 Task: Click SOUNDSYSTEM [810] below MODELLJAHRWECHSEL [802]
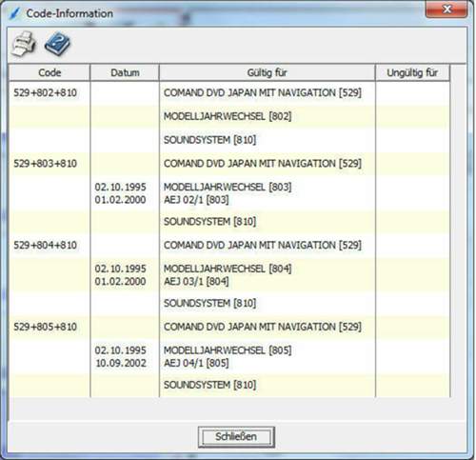coord(209,140)
